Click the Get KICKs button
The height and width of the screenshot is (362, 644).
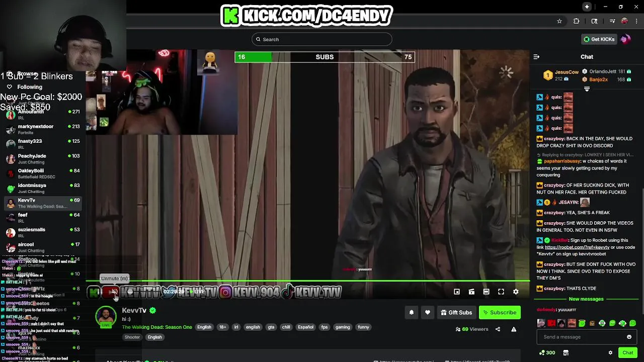[x=599, y=39]
